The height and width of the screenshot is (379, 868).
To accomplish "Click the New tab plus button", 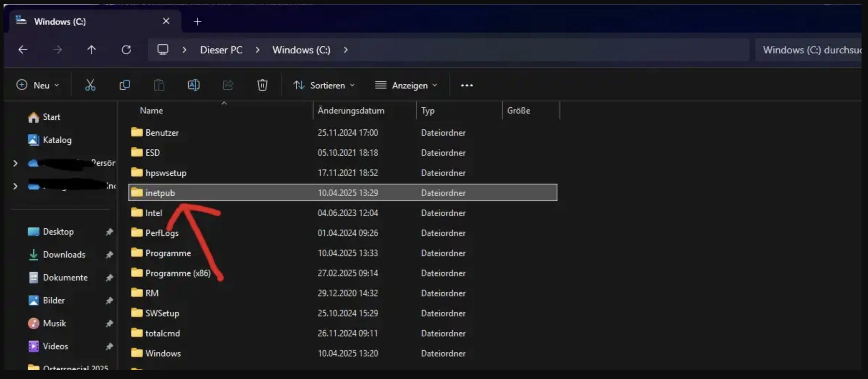I will tap(197, 21).
